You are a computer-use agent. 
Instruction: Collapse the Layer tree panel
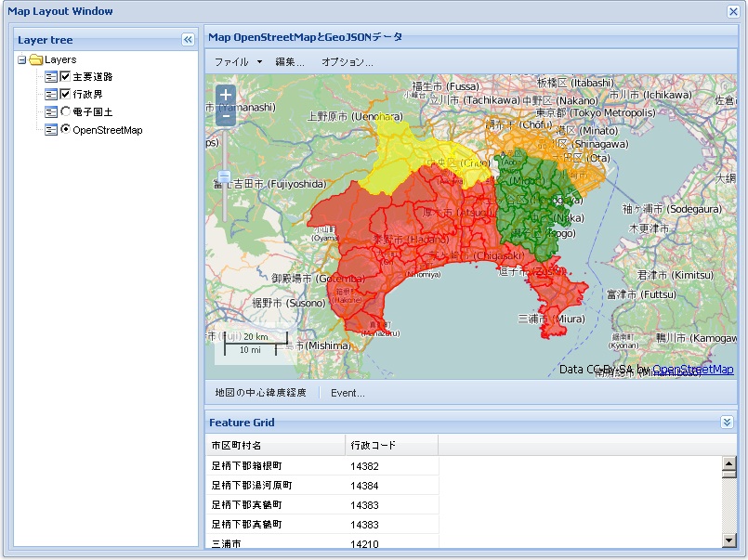pyautogui.click(x=188, y=40)
